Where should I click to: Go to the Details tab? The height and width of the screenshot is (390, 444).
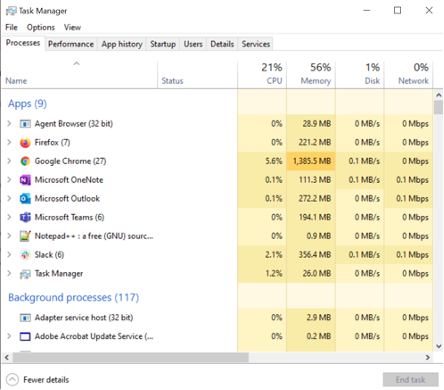(222, 44)
